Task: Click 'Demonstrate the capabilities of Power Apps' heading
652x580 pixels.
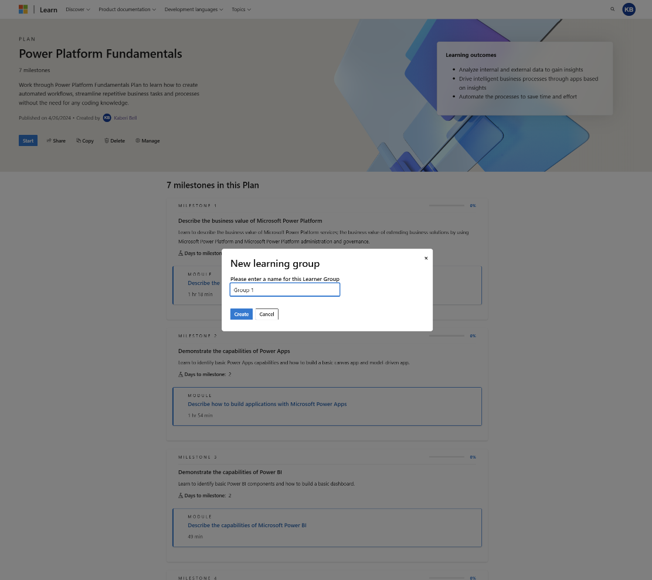Action: pyautogui.click(x=234, y=351)
